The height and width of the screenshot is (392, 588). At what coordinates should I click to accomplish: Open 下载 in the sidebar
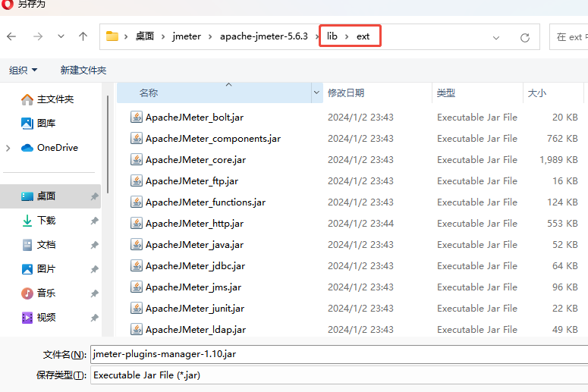tap(38, 221)
